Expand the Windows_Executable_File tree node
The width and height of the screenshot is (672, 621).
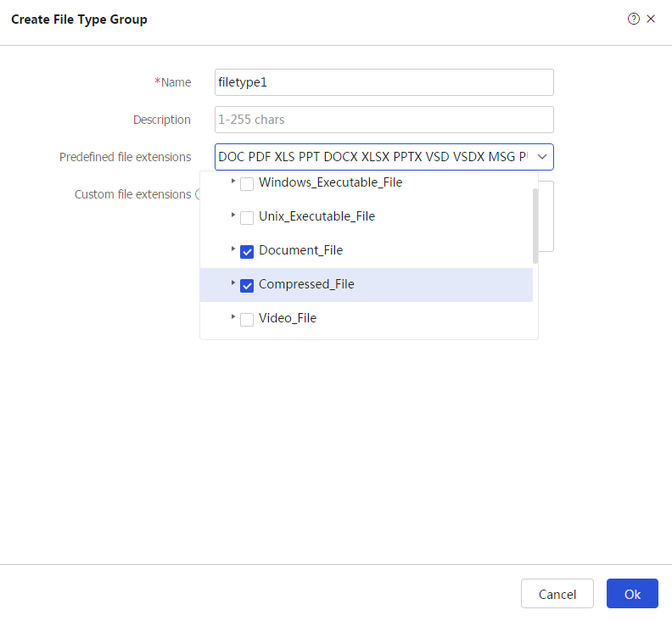[x=232, y=181]
